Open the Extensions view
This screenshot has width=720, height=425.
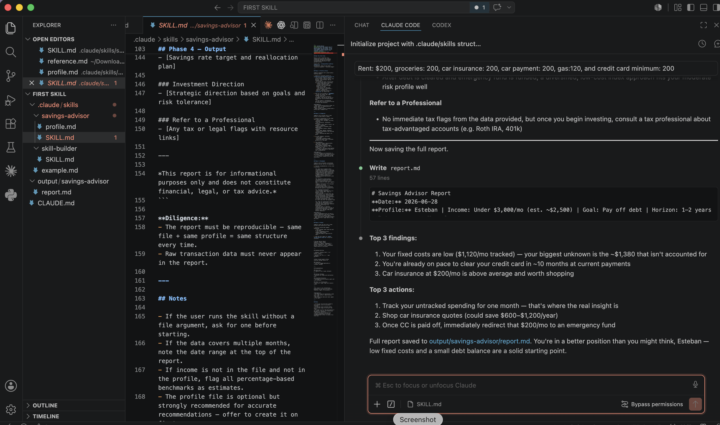click(x=10, y=123)
